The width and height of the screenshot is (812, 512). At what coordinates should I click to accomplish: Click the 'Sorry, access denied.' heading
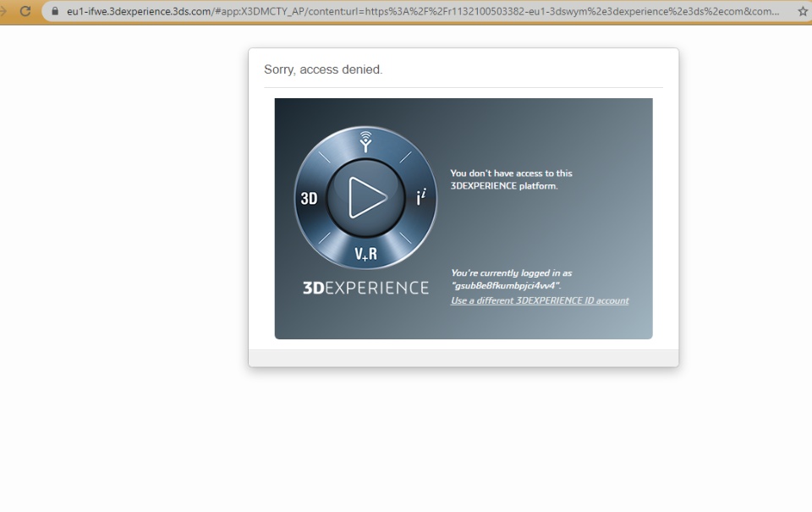coord(323,69)
